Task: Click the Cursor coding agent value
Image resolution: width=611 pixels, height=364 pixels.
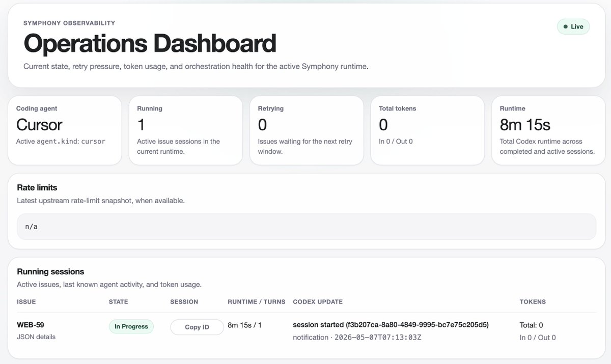Action: [x=39, y=125]
